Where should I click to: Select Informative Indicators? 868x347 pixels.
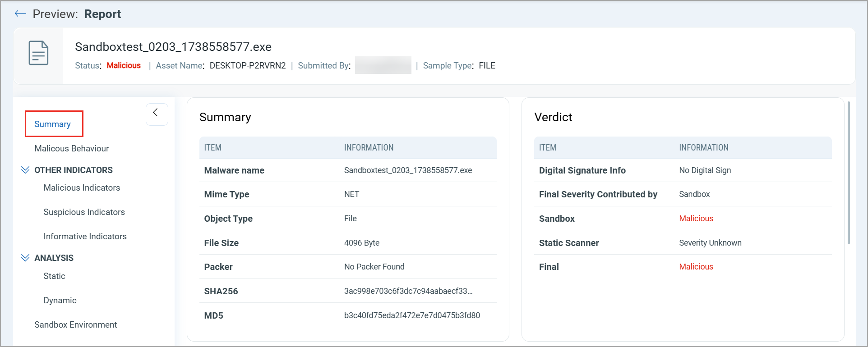coord(85,236)
